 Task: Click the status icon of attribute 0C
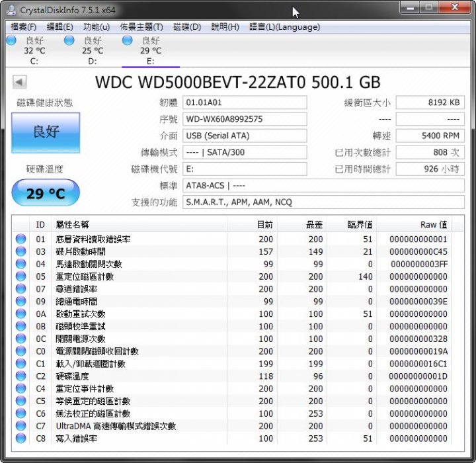click(20, 339)
